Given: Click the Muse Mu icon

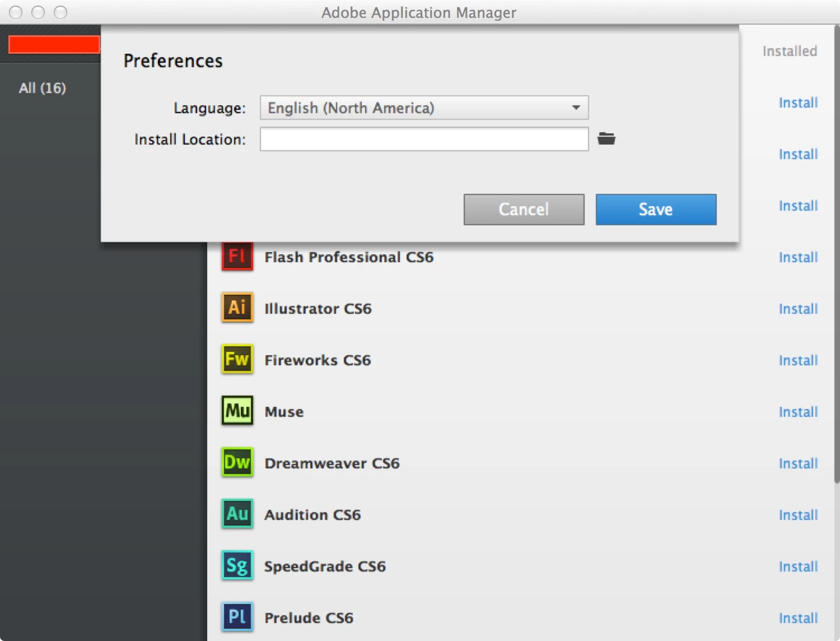Looking at the screenshot, I should (237, 411).
